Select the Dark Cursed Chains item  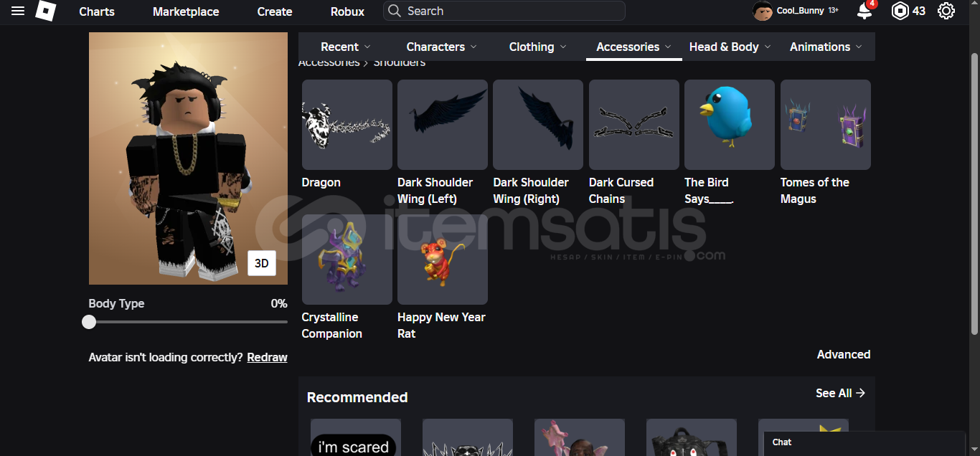tap(634, 125)
